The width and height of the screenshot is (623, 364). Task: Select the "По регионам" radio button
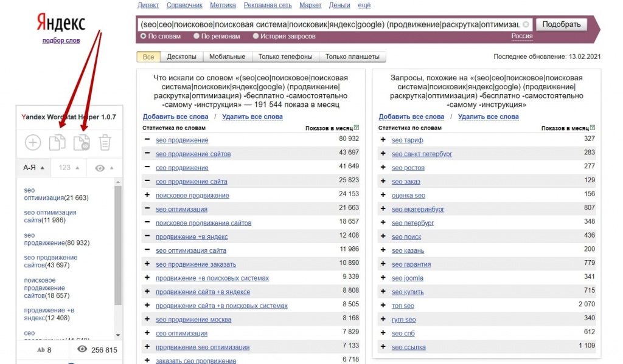(197, 36)
